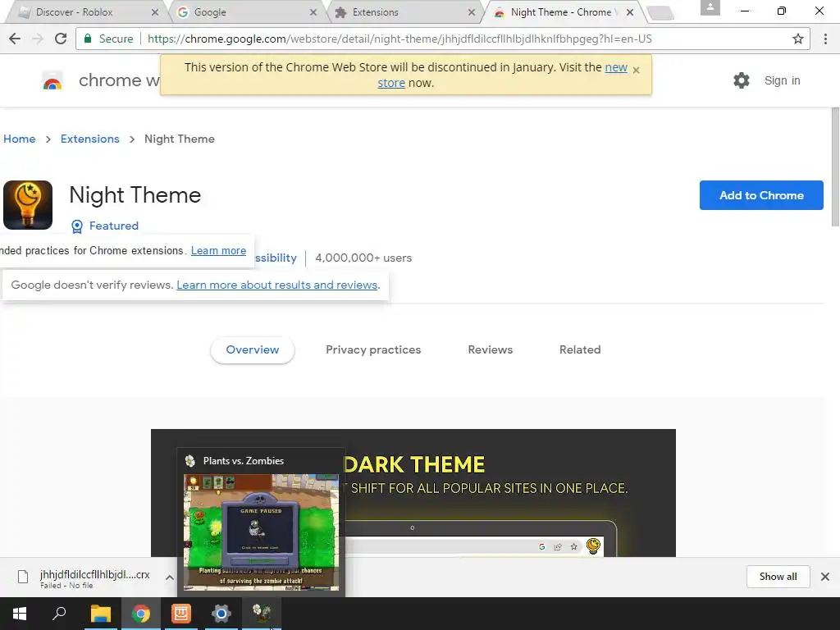840x630 pixels.
Task: Close the Discover - Roblox tab
Action: pyautogui.click(x=155, y=12)
